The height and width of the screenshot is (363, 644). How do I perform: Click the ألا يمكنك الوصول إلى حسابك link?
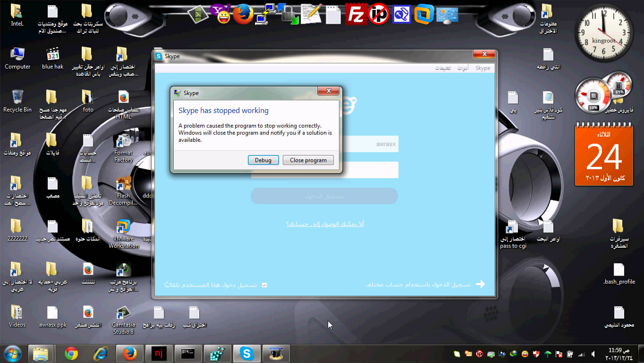coord(325,224)
